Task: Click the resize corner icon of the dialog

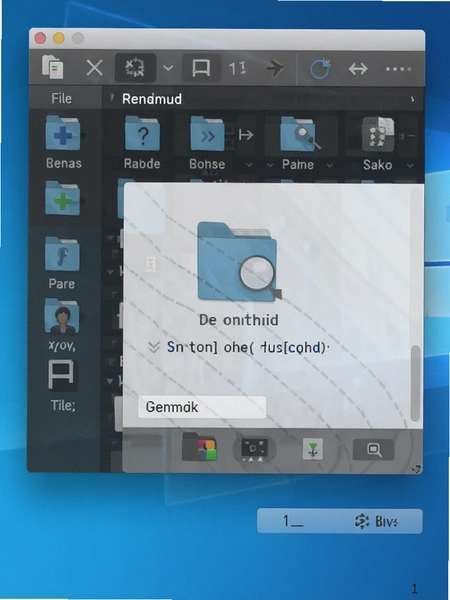Action: 417,469
